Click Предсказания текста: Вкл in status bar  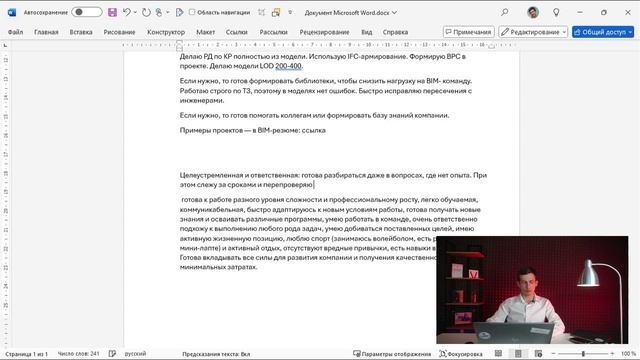click(216, 354)
